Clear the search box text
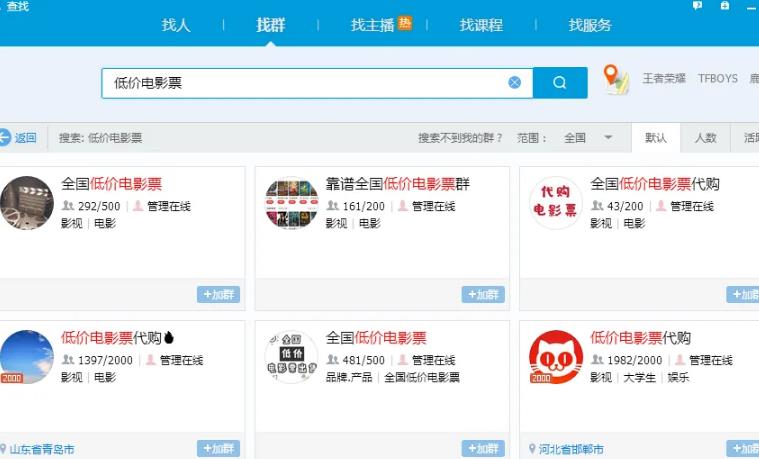The height and width of the screenshot is (459, 759). coord(514,83)
